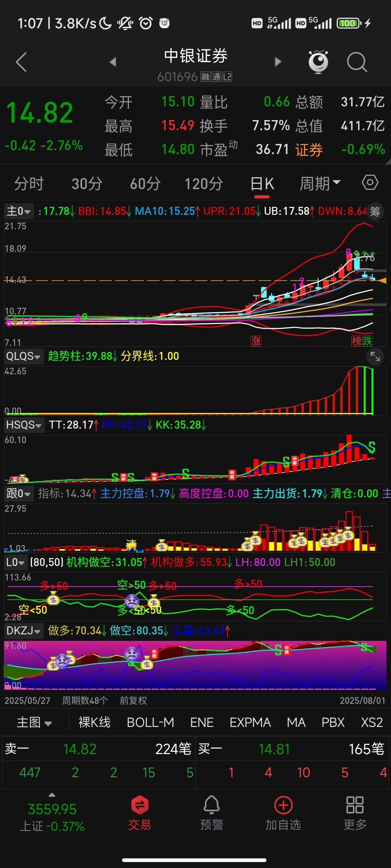
Task: Select BOLL-M indicator option
Action: [150, 722]
